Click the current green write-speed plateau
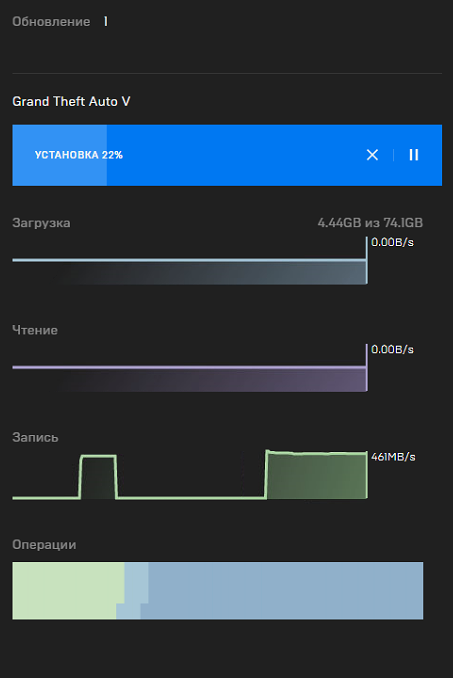 [316, 475]
